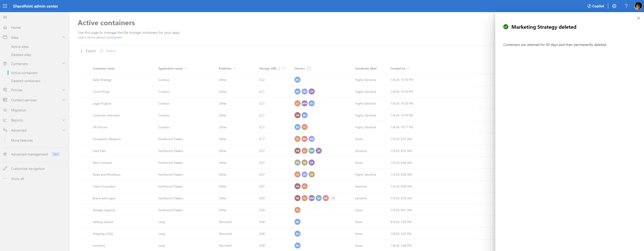Click the Show all ellipsis icon
The width and height of the screenshot is (644, 251).
tap(5, 179)
